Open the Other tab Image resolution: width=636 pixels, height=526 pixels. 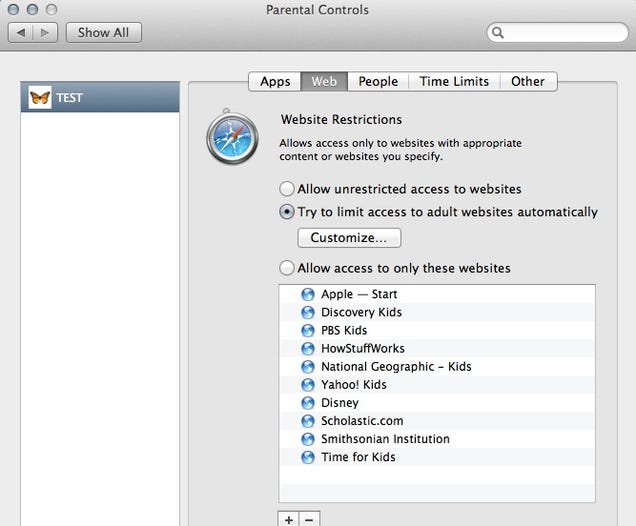point(528,82)
